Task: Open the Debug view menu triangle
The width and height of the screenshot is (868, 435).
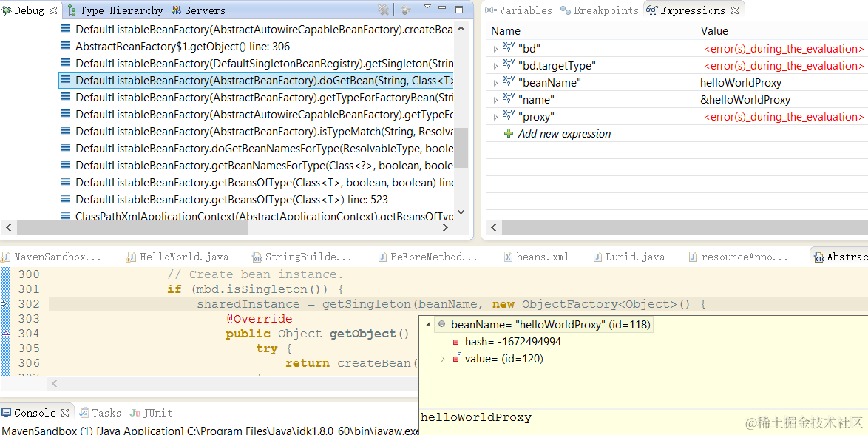Action: 427,7
